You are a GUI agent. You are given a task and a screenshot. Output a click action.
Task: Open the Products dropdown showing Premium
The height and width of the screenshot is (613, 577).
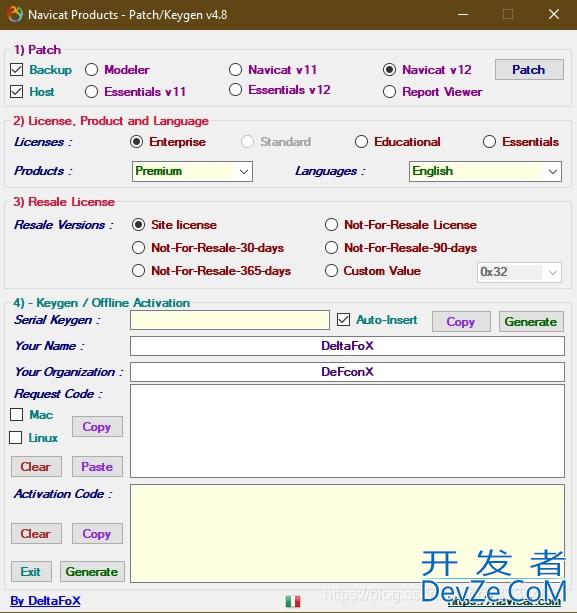pos(192,172)
